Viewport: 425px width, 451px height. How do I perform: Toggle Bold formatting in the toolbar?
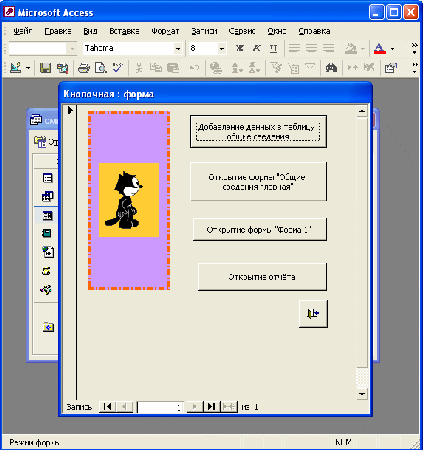pyautogui.click(x=239, y=48)
